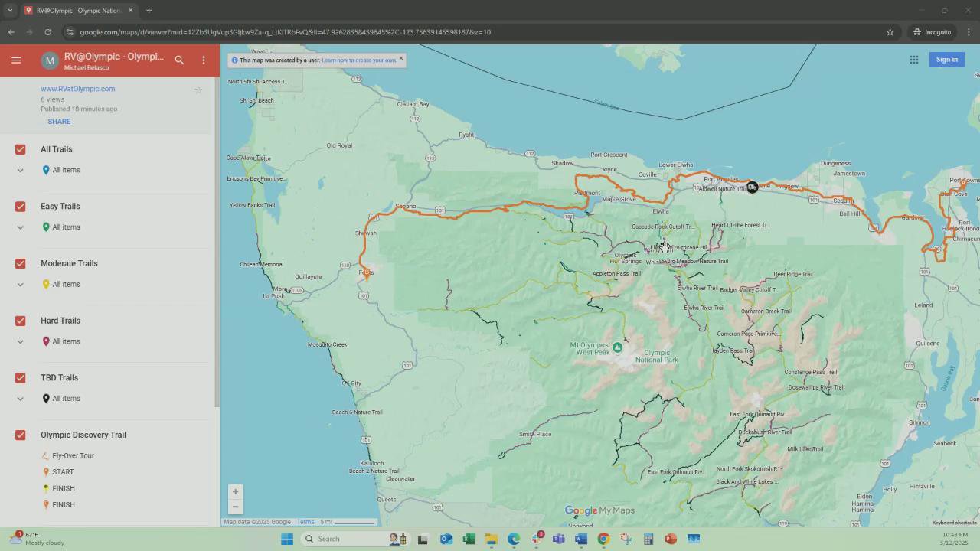
Task: Open Excel from the taskbar
Action: [469, 539]
